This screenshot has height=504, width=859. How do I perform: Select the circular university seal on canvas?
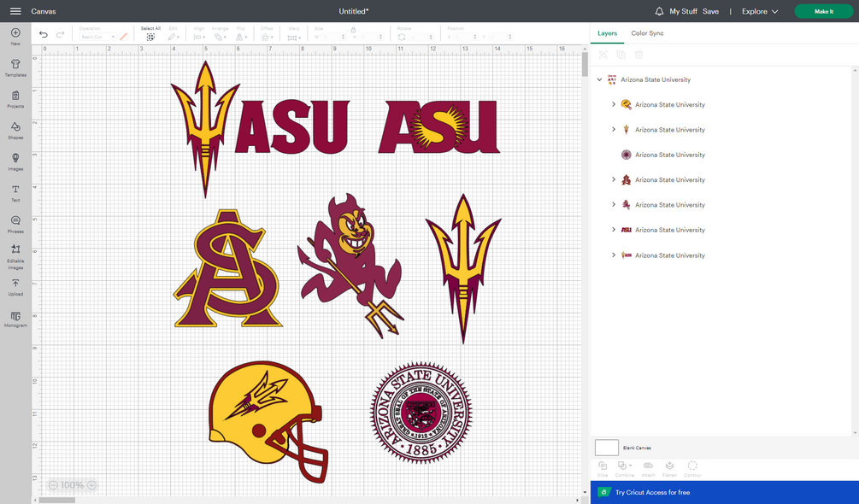coord(421,413)
